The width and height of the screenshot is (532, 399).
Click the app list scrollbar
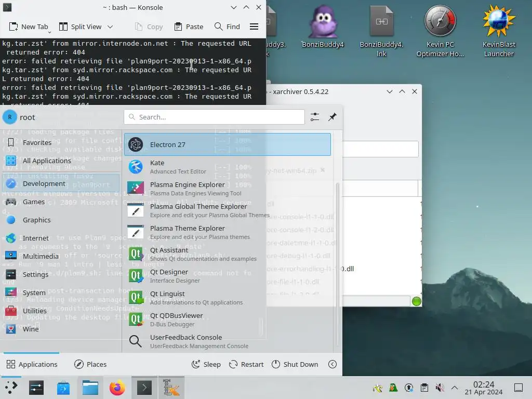click(337, 264)
